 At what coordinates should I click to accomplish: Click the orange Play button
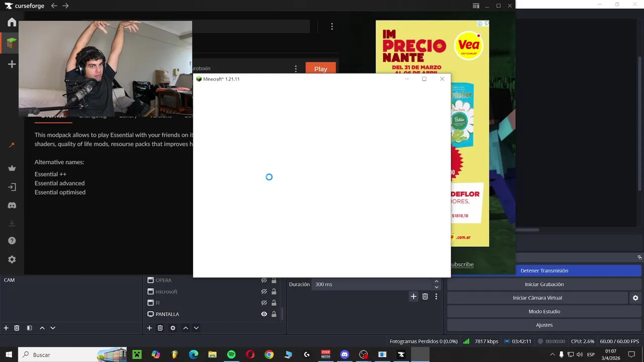tap(320, 69)
